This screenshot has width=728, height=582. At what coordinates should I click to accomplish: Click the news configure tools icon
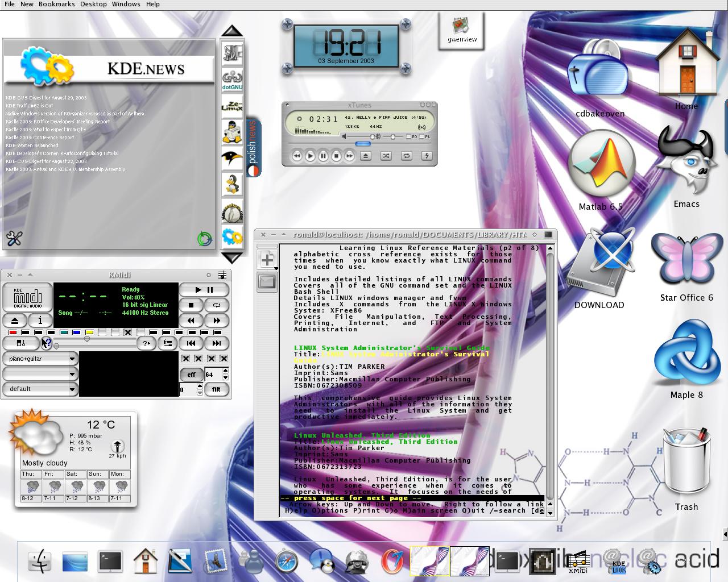pyautogui.click(x=14, y=238)
